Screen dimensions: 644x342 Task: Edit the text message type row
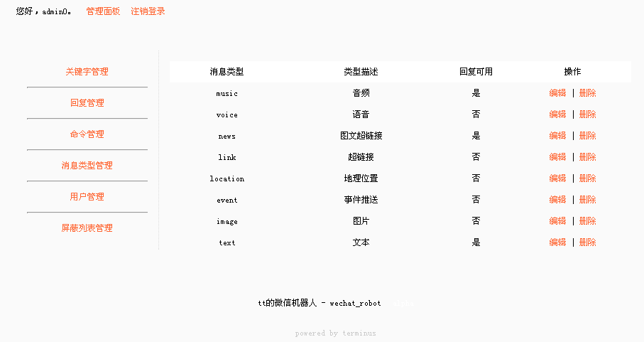[557, 242]
